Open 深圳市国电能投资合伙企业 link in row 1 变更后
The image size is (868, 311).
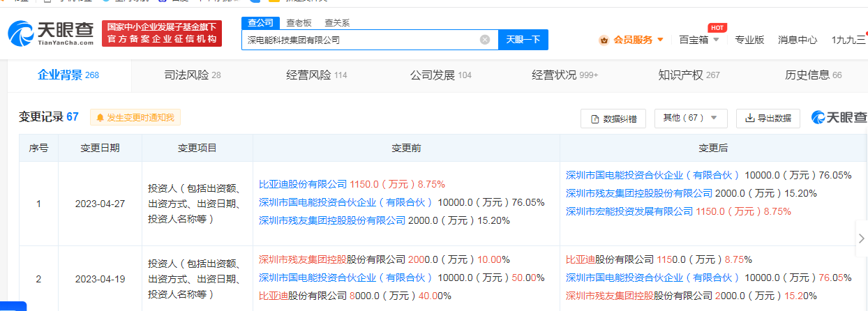[x=653, y=176]
